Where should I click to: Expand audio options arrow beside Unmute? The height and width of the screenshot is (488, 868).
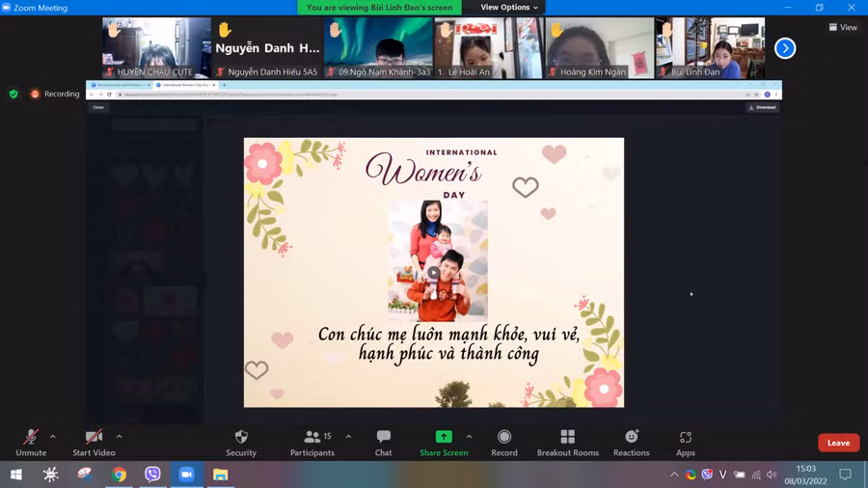tap(52, 436)
